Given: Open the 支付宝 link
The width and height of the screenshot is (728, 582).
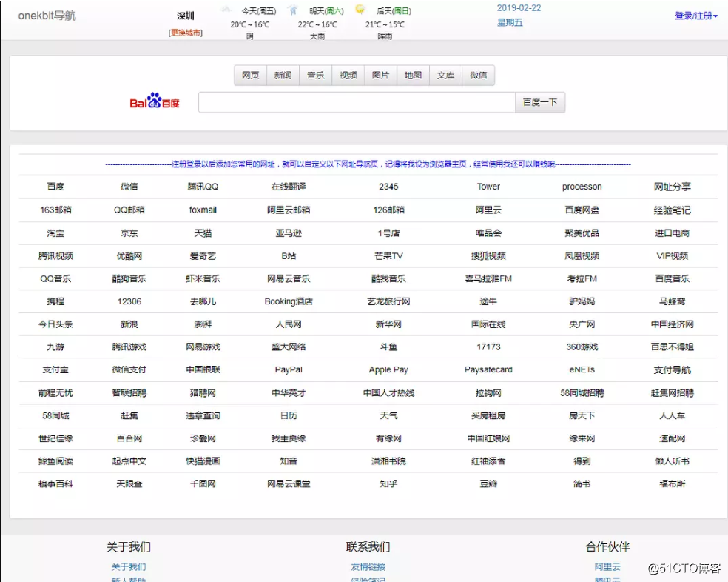Looking at the screenshot, I should click(x=55, y=369).
